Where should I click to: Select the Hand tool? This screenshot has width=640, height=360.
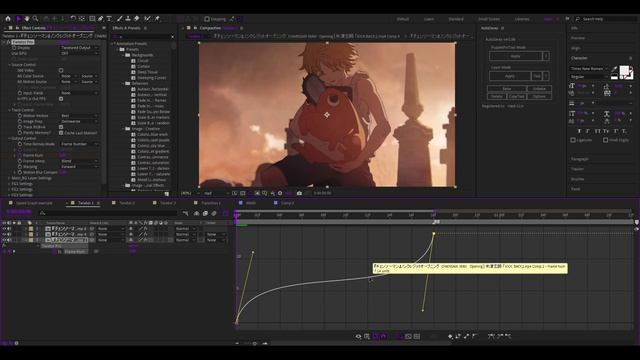tap(27, 18)
